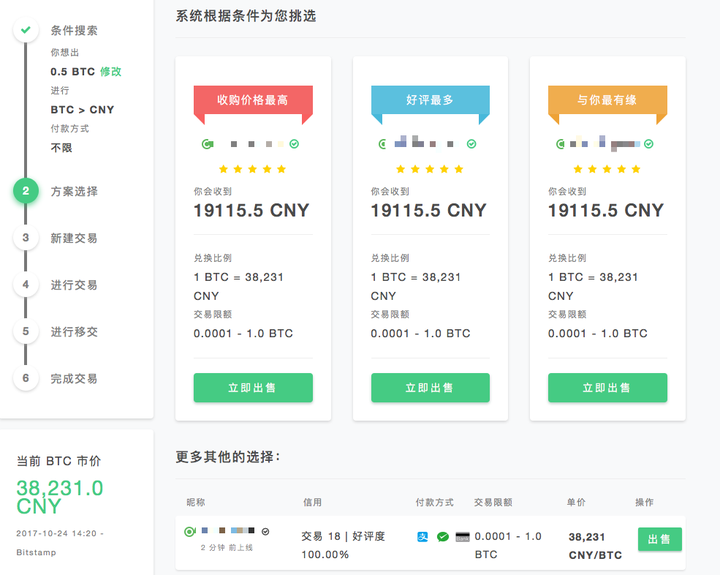Image resolution: width=720 pixels, height=575 pixels.
Task: Click the bank card payment icon in row
Action: (x=462, y=537)
